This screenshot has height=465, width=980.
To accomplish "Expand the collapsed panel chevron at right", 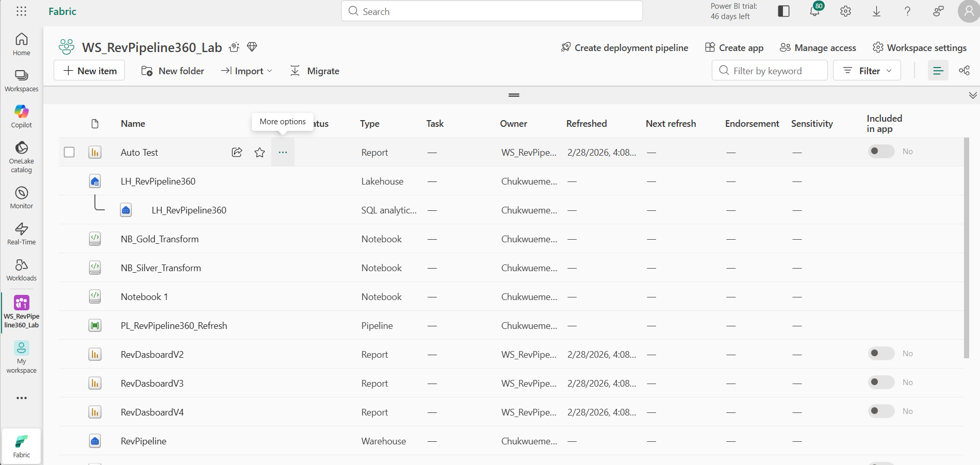I will [x=973, y=95].
